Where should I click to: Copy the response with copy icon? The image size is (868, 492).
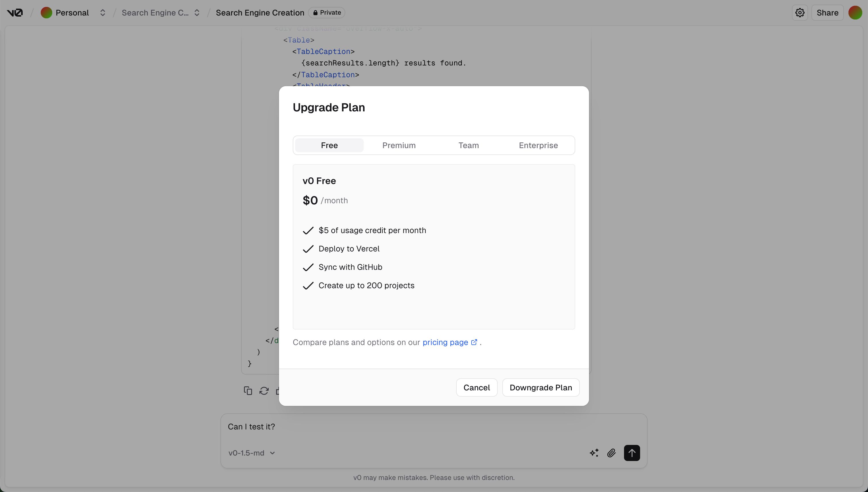[248, 391]
